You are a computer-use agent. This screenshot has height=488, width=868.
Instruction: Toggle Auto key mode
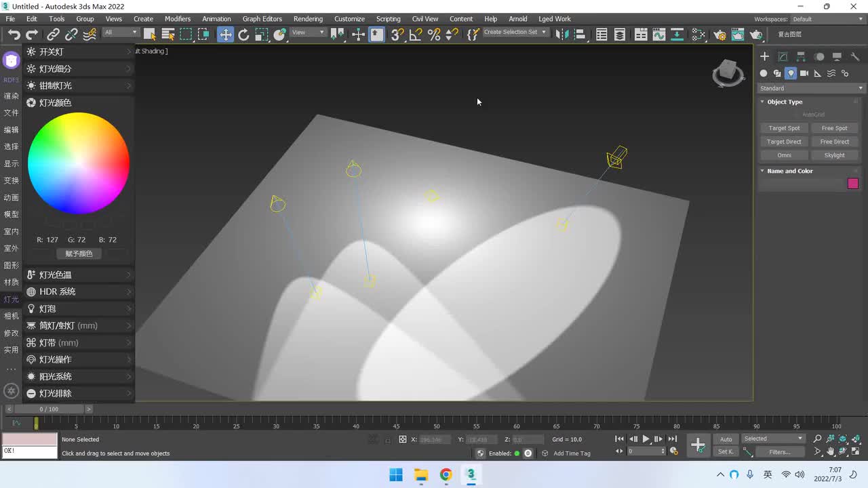[726, 439]
